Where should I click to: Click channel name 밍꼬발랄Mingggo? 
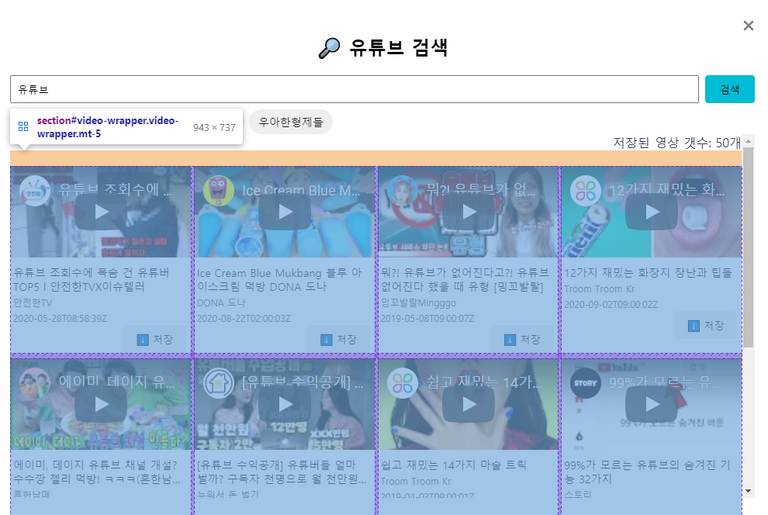pyautogui.click(x=418, y=303)
